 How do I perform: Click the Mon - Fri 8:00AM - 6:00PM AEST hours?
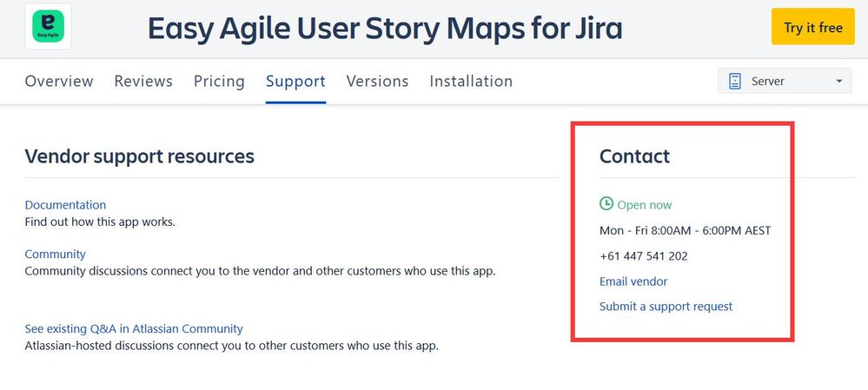tap(686, 231)
